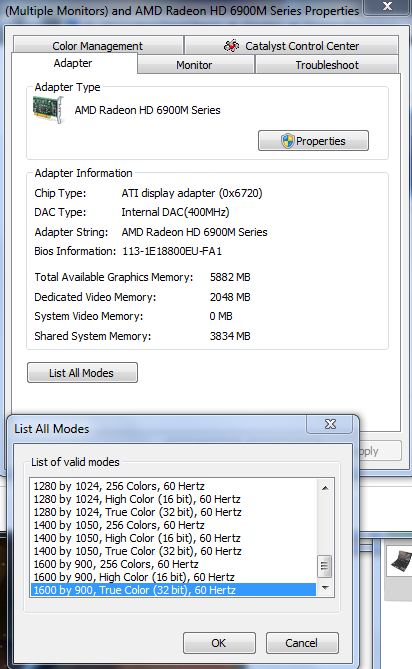Click the laptop thumbnail in background window

[401, 561]
